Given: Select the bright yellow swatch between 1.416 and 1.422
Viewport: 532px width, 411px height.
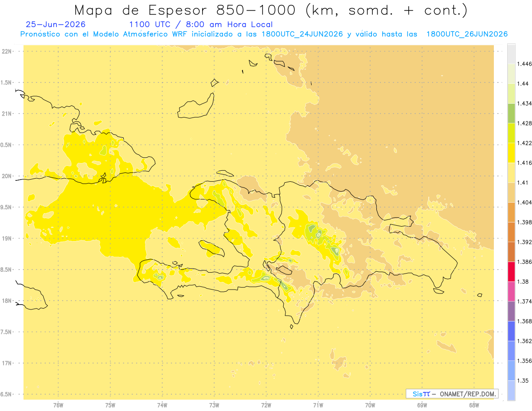Looking at the screenshot, I should [x=511, y=153].
